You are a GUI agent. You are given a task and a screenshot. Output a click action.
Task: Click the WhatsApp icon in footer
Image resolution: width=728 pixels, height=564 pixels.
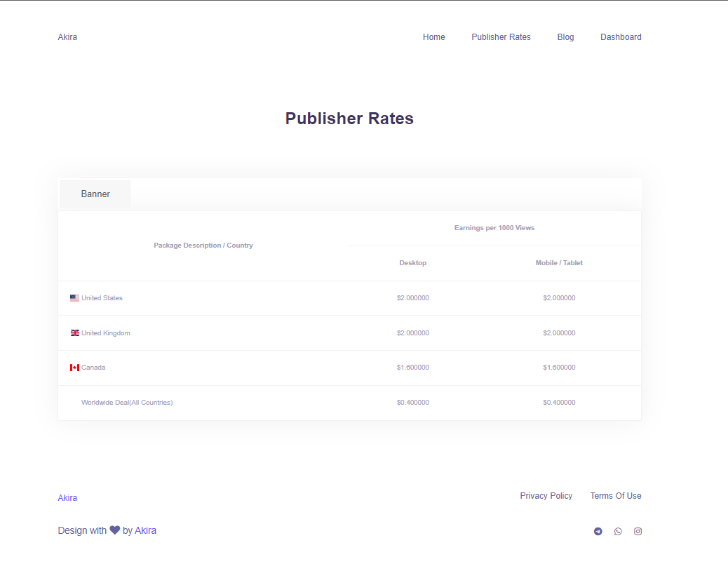point(618,531)
